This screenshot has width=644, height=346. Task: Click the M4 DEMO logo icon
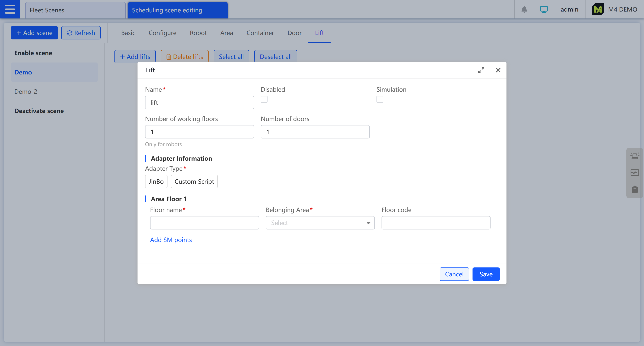pyautogui.click(x=598, y=9)
